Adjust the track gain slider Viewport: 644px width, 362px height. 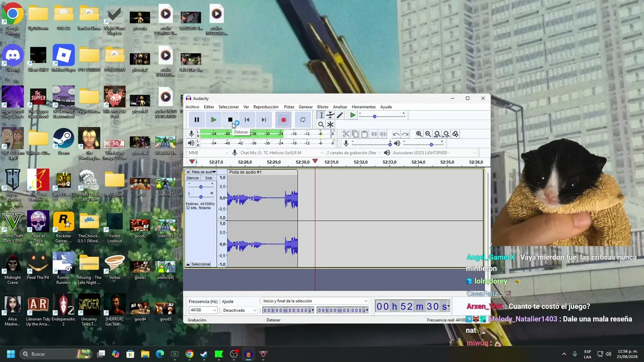point(201,187)
